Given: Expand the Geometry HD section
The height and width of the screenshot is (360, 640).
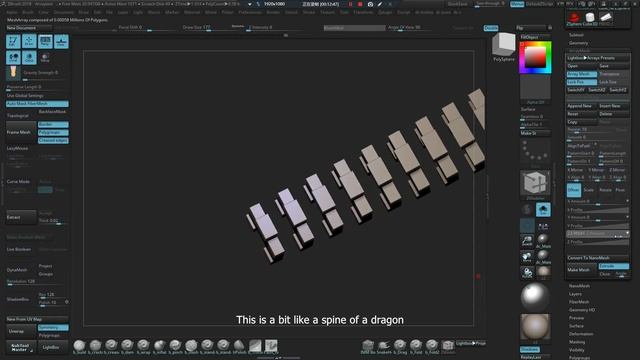Looking at the screenshot, I should tap(582, 310).
